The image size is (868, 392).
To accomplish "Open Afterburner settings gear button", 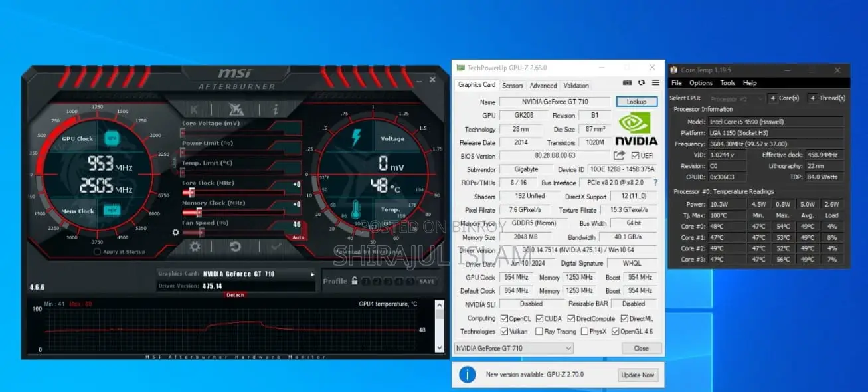I will (x=195, y=246).
